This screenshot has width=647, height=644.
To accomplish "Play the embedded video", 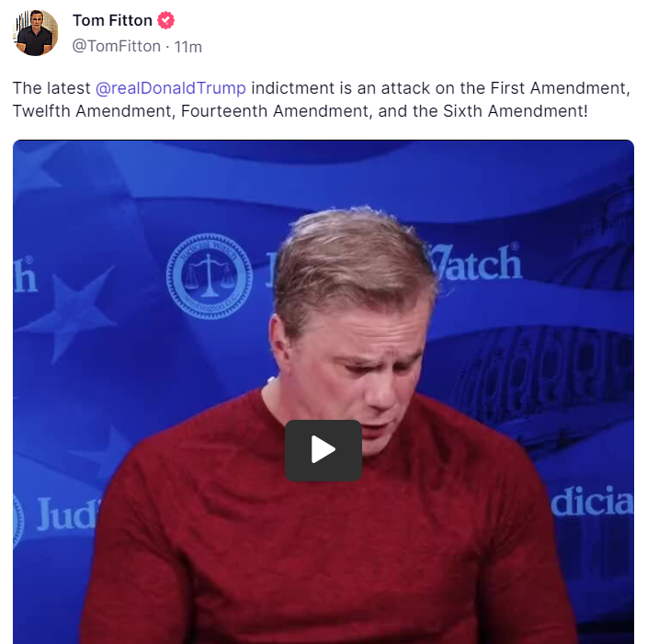I will click(x=323, y=450).
